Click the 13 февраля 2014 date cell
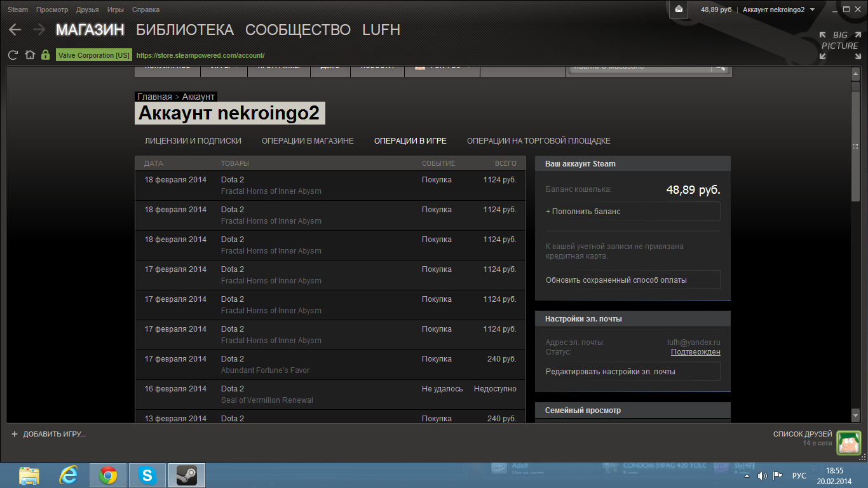Viewport: 868px width, 488px height. pos(175,418)
